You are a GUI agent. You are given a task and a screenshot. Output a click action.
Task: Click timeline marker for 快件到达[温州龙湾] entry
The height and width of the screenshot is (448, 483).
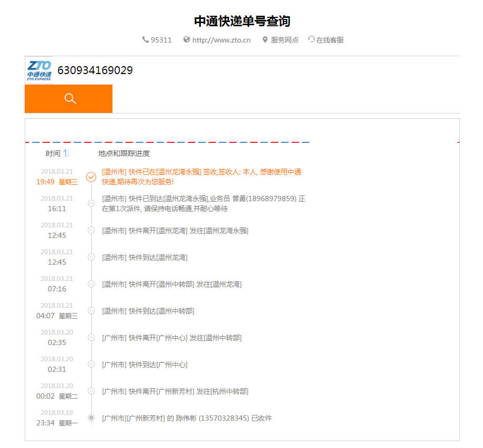click(x=91, y=257)
